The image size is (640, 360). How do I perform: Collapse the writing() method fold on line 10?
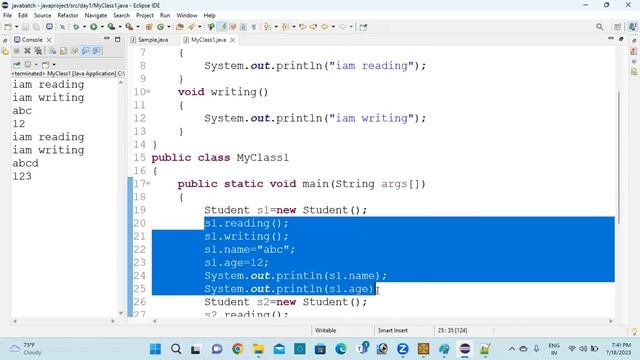pos(149,92)
